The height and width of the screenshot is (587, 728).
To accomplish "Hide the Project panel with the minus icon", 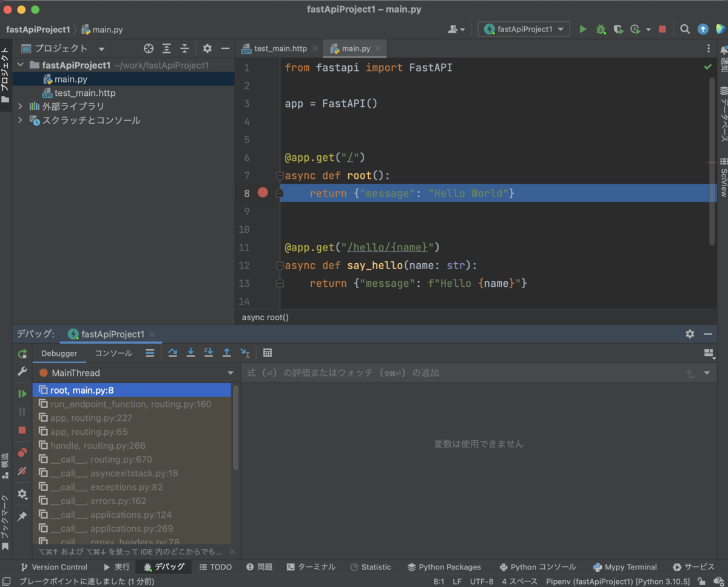I will click(x=225, y=49).
